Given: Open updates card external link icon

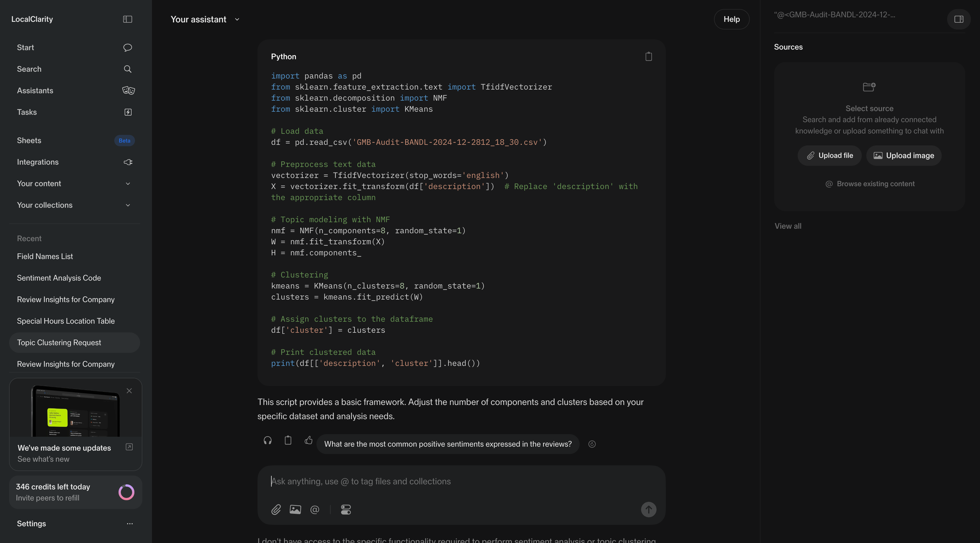Looking at the screenshot, I should tap(129, 447).
